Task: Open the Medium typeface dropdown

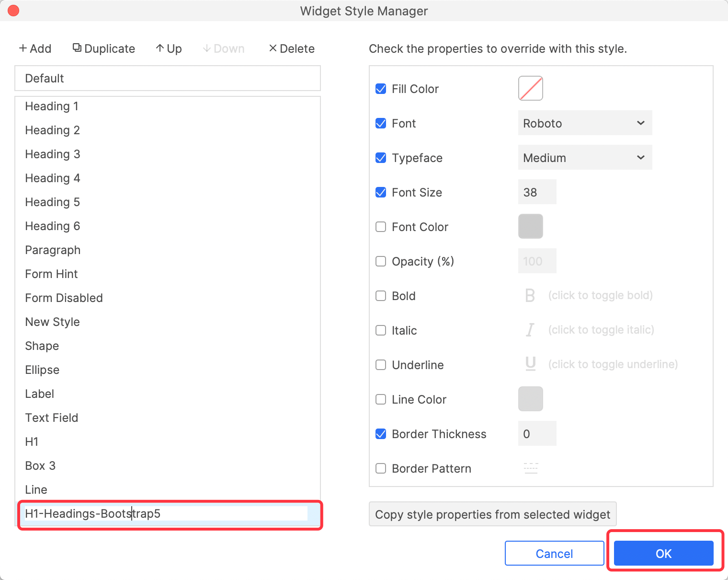Action: click(585, 158)
